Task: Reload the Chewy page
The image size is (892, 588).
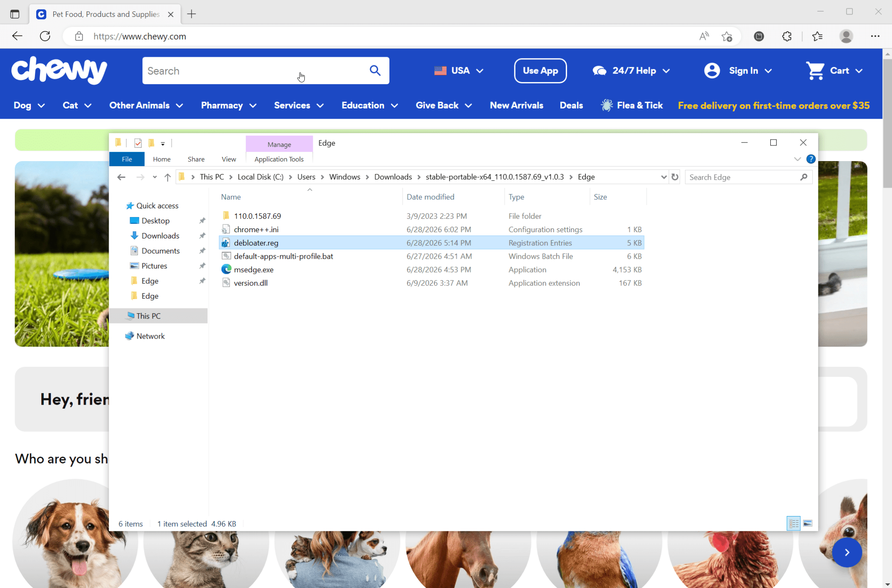Action: click(45, 36)
